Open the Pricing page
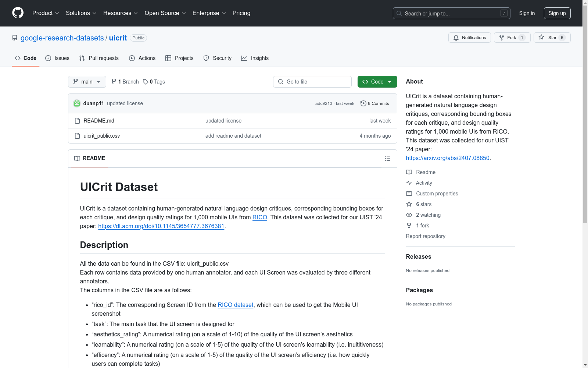 click(x=241, y=13)
